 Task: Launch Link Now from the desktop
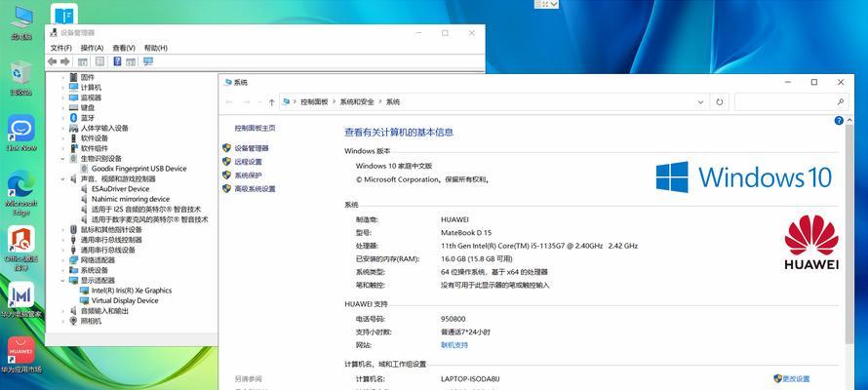click(21, 133)
